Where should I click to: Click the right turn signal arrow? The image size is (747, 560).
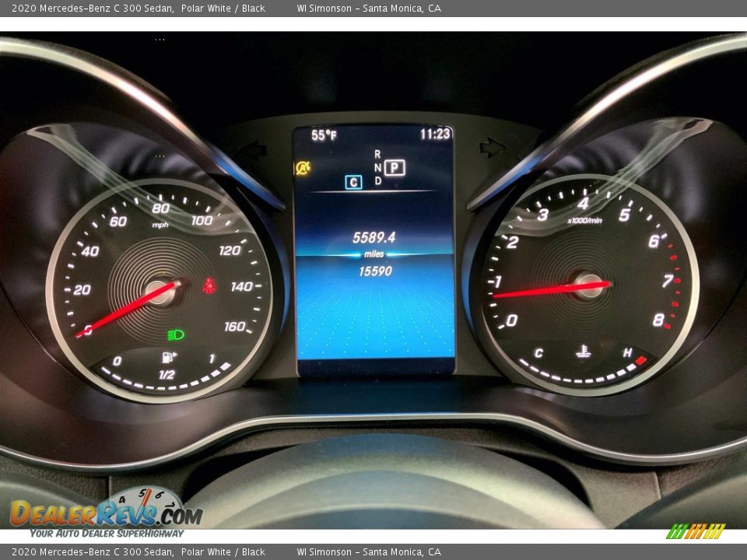click(x=492, y=147)
